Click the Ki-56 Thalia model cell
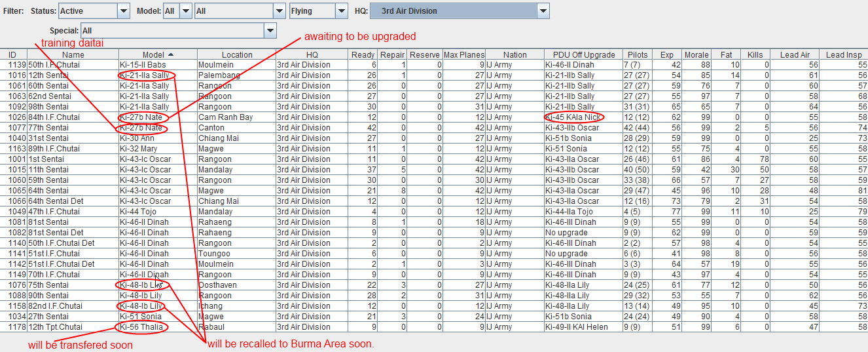This screenshot has width=868, height=352. coord(158,327)
